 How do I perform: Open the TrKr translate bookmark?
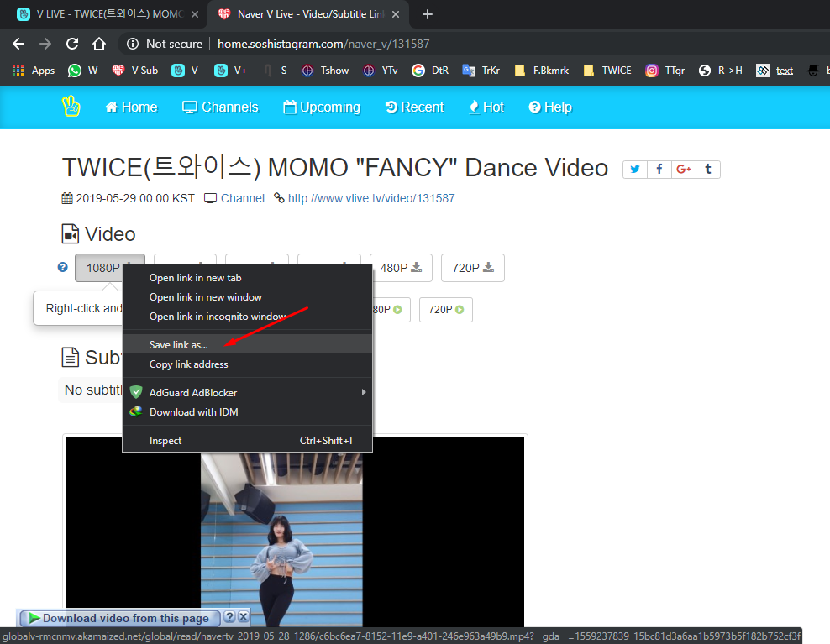[x=481, y=71]
